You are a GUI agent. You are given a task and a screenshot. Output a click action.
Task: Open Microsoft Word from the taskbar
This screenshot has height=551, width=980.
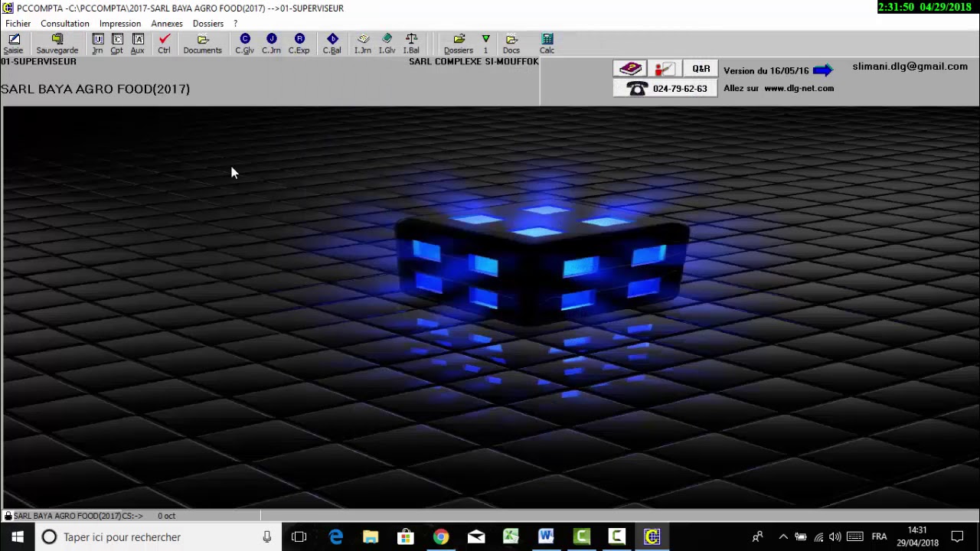tap(546, 537)
